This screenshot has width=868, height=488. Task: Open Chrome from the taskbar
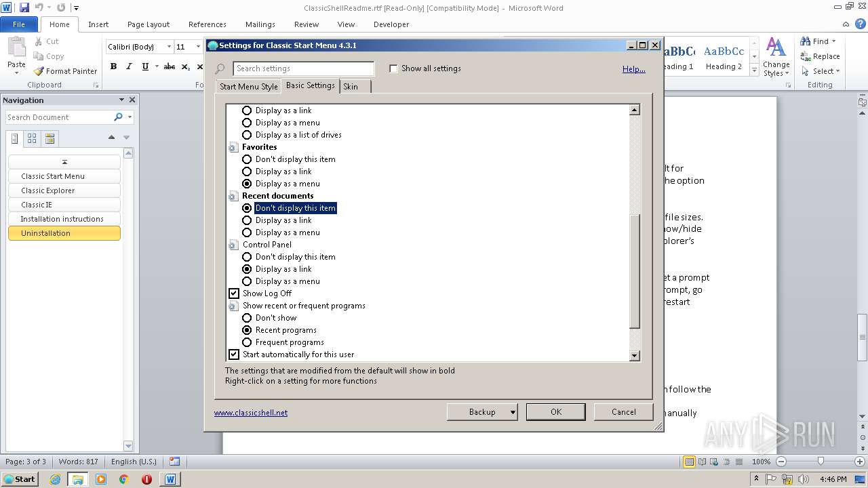(123, 479)
